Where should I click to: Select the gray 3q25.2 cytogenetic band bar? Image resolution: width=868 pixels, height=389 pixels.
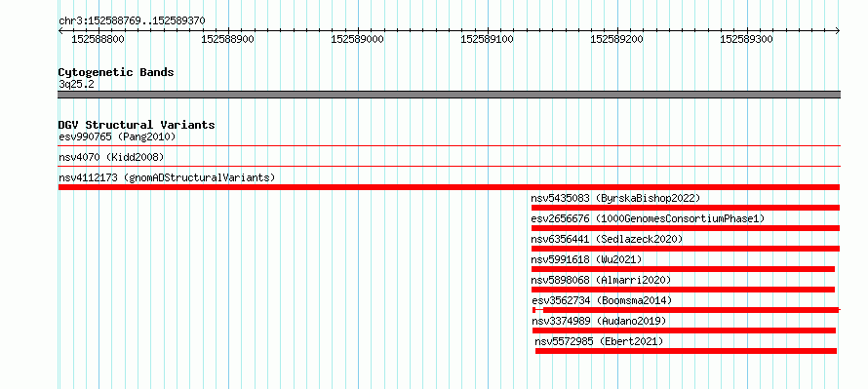tap(449, 95)
